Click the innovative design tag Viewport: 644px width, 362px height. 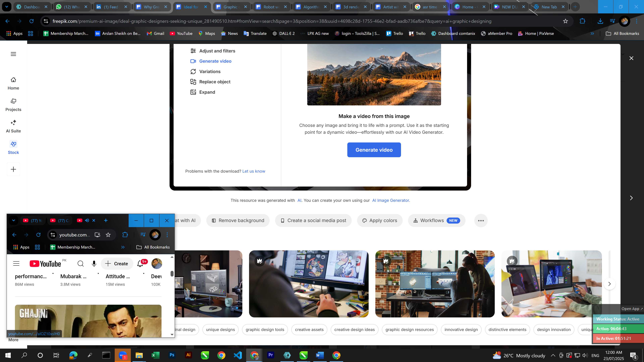click(461, 330)
